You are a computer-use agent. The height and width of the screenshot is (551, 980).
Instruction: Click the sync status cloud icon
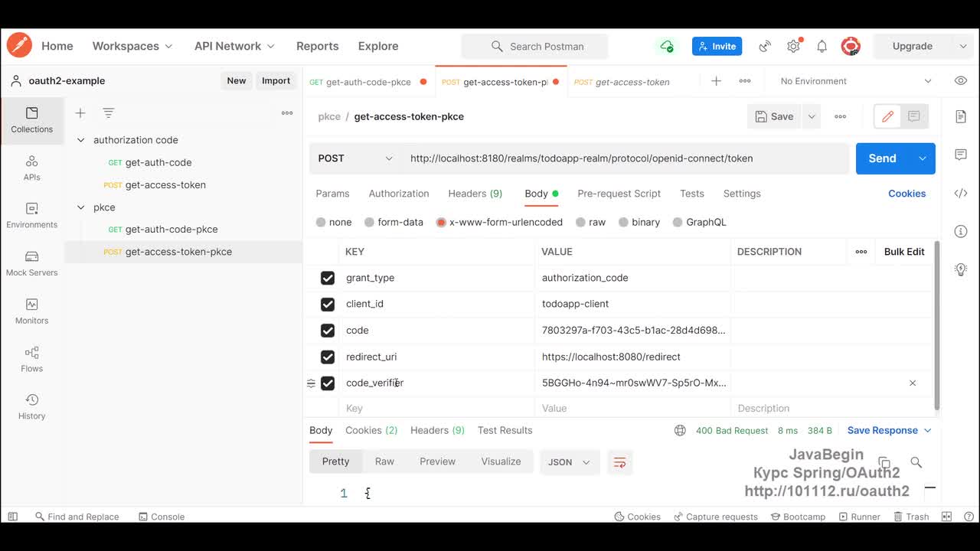[x=667, y=46]
